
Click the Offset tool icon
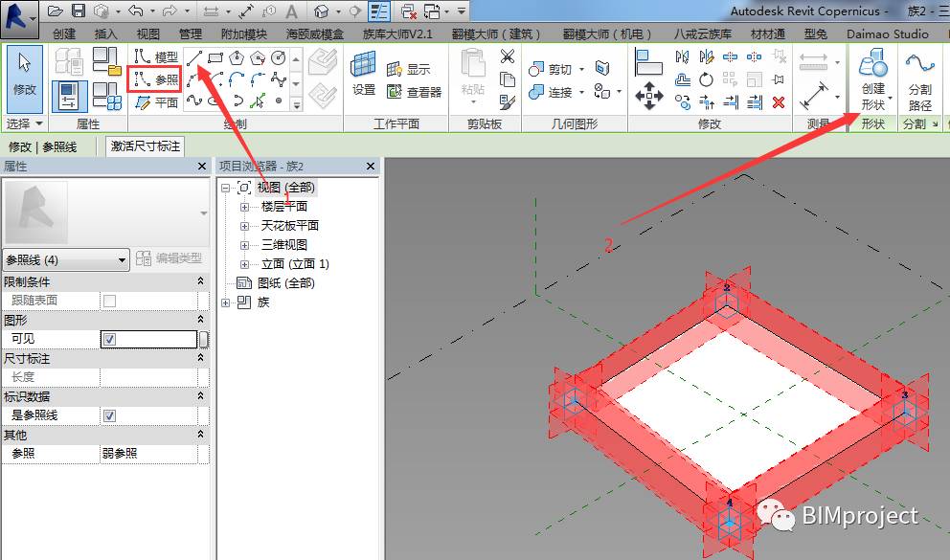pos(682,79)
